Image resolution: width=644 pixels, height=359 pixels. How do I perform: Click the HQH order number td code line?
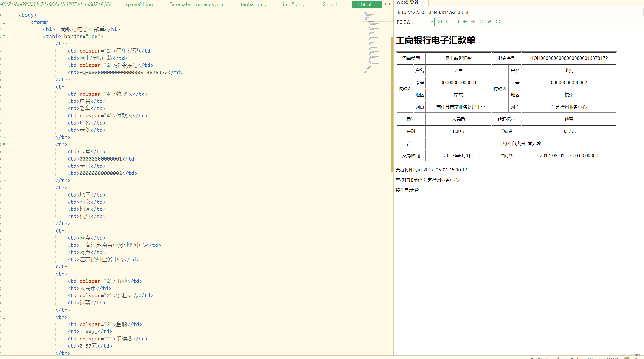click(x=125, y=73)
